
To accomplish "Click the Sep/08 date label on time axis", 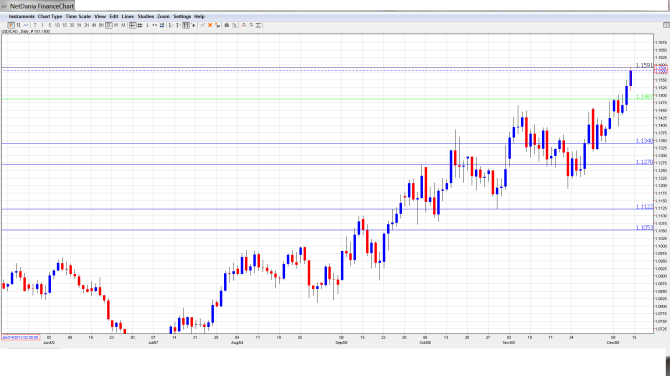I will coord(341,343).
